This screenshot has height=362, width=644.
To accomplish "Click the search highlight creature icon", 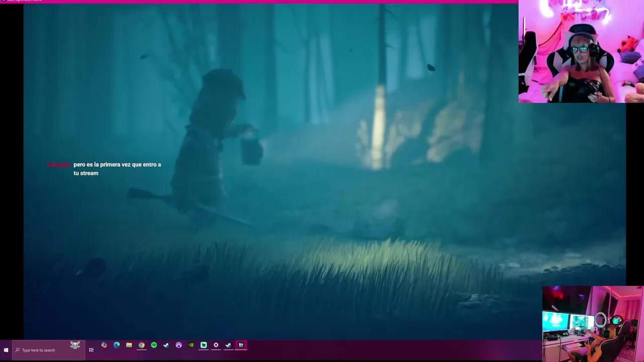I will point(75,345).
